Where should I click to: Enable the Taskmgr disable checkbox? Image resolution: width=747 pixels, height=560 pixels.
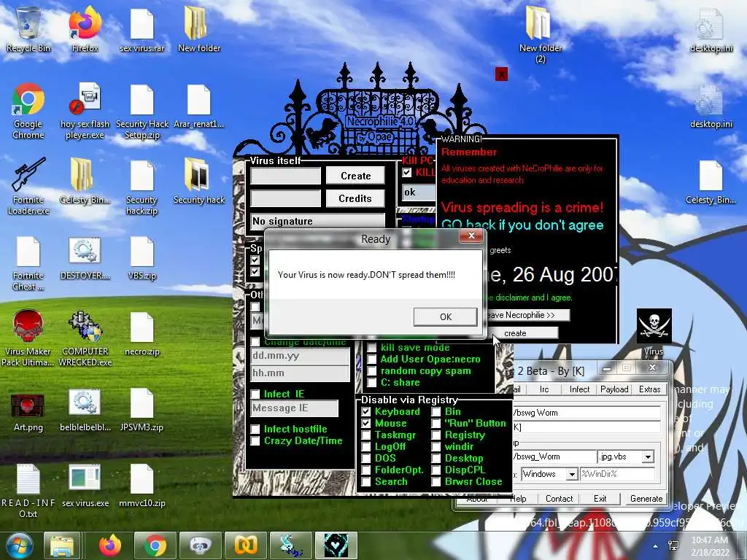366,435
